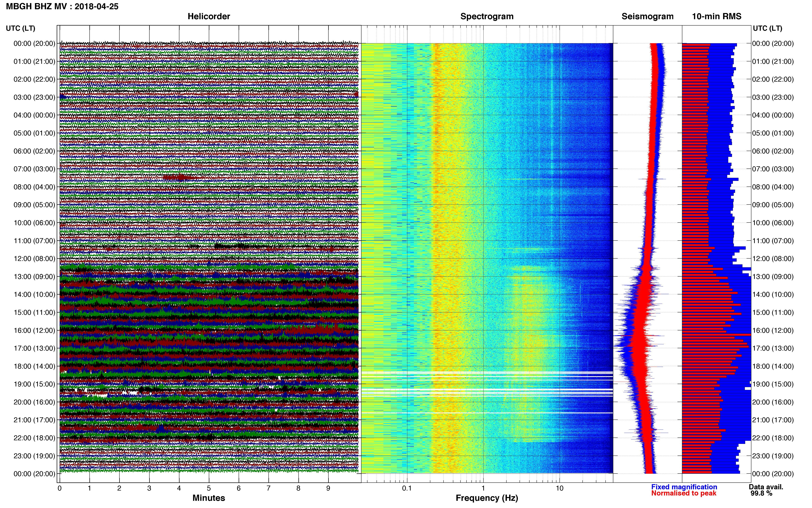Click '01:00 (21:00)' on the helicorder time axis
The height and width of the screenshot is (508, 812).
pyautogui.click(x=34, y=62)
